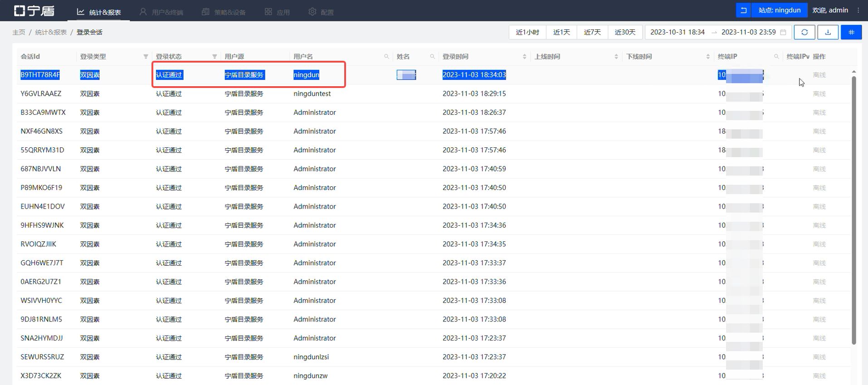
Task: Click 欢迎, admin user label
Action: pos(830,10)
